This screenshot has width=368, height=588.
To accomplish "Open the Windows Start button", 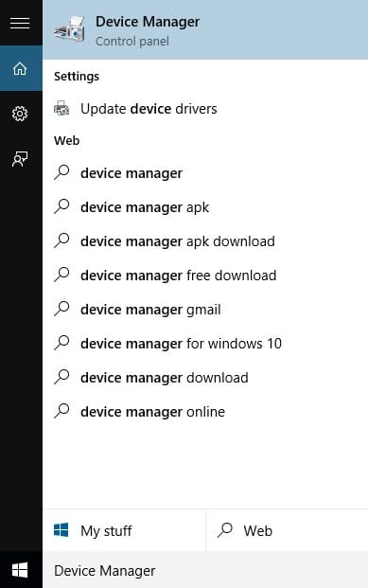I will point(20,570).
